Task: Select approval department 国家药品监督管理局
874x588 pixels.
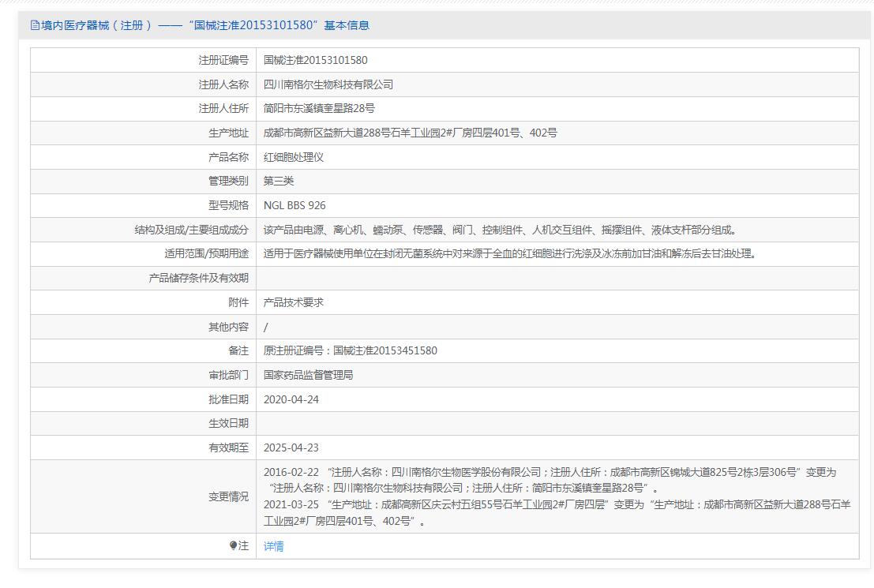Action: tap(308, 375)
